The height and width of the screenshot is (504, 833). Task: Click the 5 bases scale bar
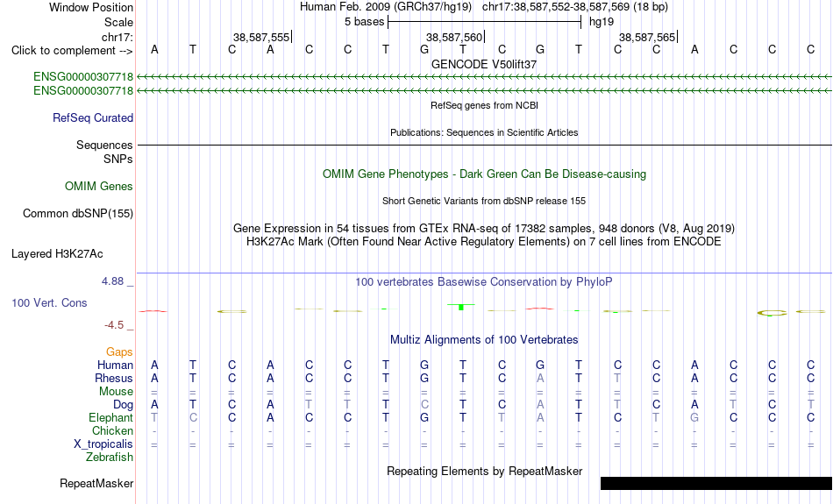(485, 22)
